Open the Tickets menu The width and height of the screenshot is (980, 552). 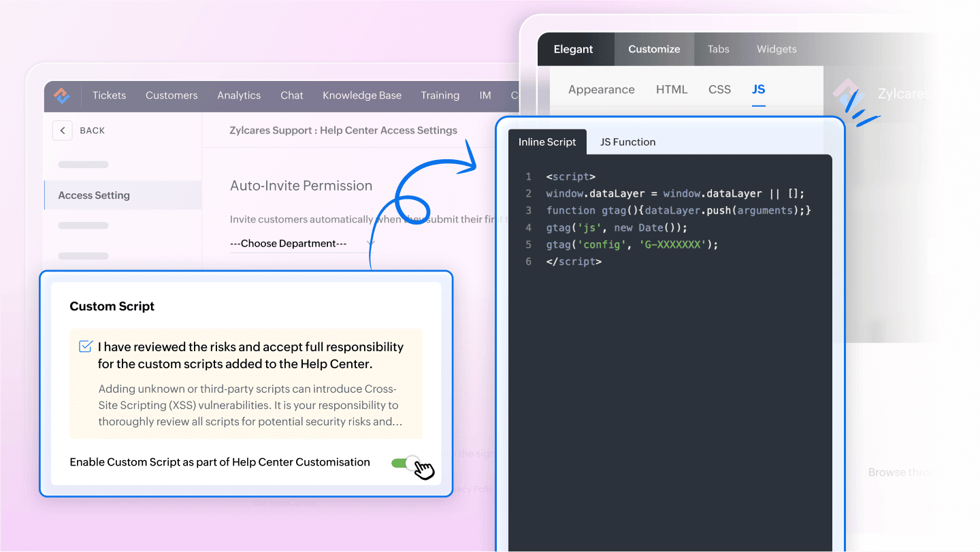click(109, 95)
